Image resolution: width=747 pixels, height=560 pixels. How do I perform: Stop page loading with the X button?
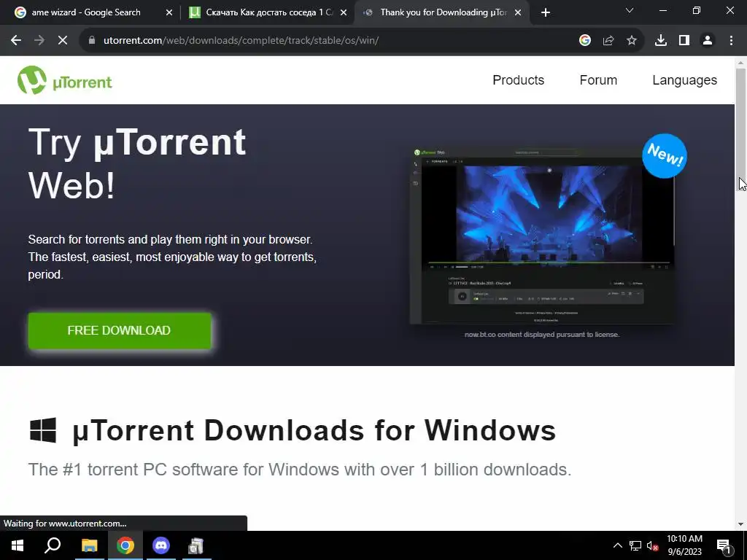tap(63, 41)
